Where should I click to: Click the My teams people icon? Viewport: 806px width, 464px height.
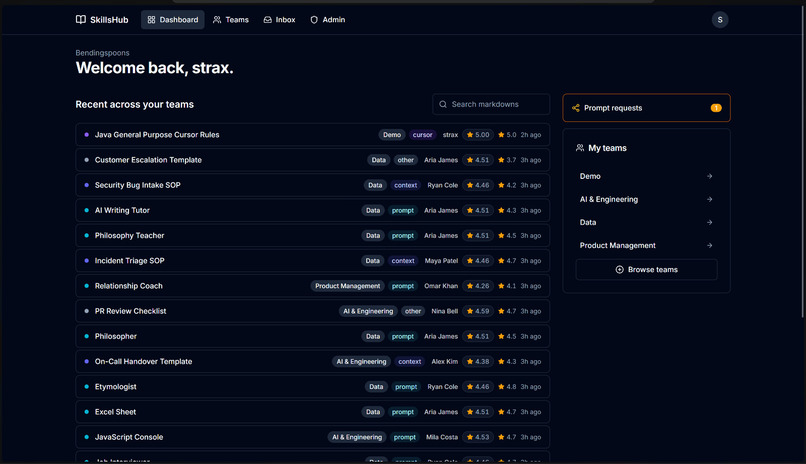pyautogui.click(x=580, y=148)
